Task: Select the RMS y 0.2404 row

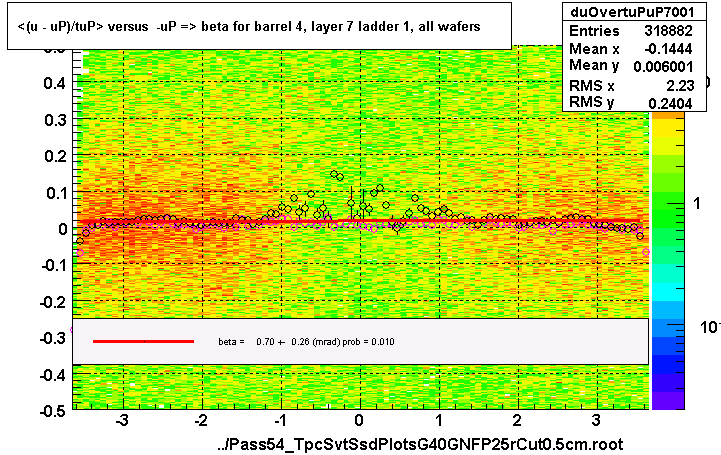Action: (631, 102)
